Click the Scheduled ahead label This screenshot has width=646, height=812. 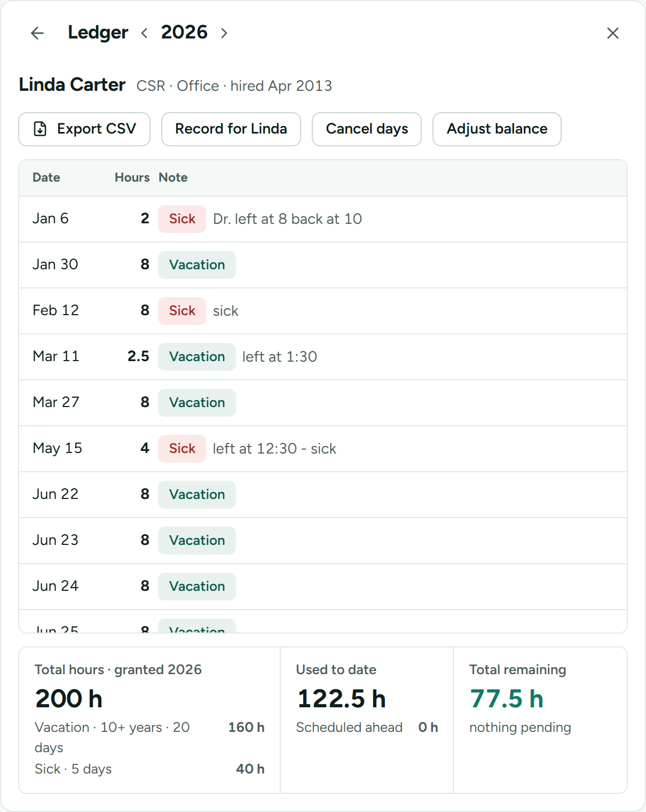(x=349, y=728)
